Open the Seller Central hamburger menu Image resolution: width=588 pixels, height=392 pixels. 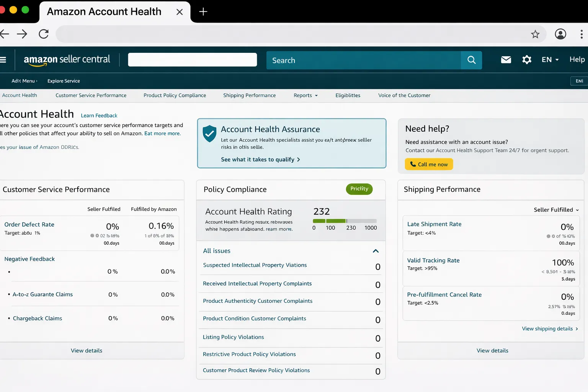[3, 59]
